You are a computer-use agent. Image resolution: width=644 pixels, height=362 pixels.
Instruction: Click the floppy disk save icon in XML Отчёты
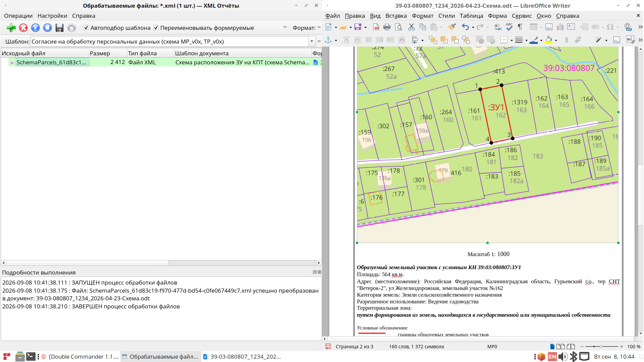pyautogui.click(x=59, y=28)
